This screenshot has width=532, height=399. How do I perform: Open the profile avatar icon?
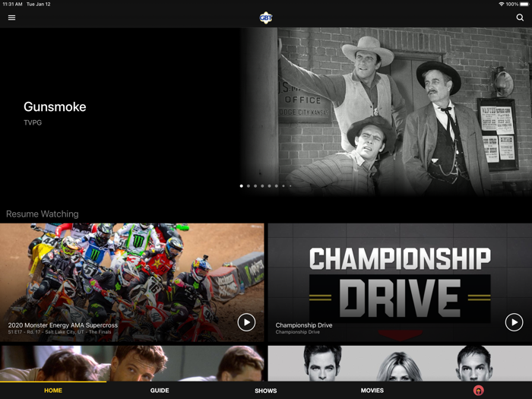[x=478, y=391]
